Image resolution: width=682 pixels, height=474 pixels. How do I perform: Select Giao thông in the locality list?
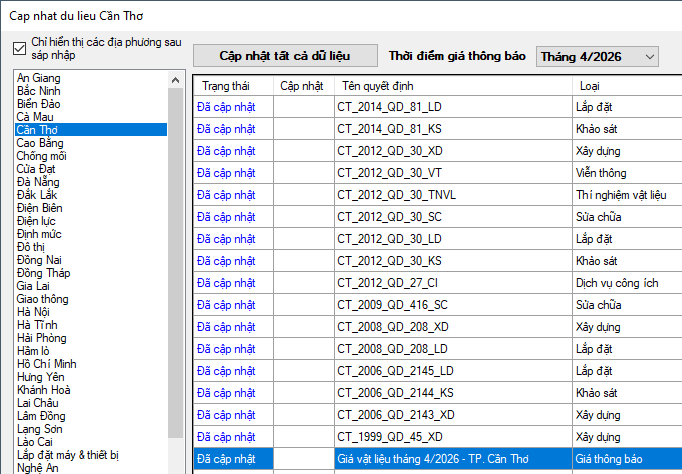[x=42, y=299]
